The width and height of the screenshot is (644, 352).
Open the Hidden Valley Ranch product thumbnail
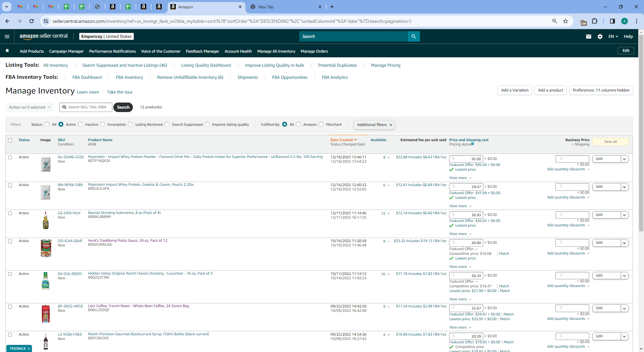(x=46, y=281)
